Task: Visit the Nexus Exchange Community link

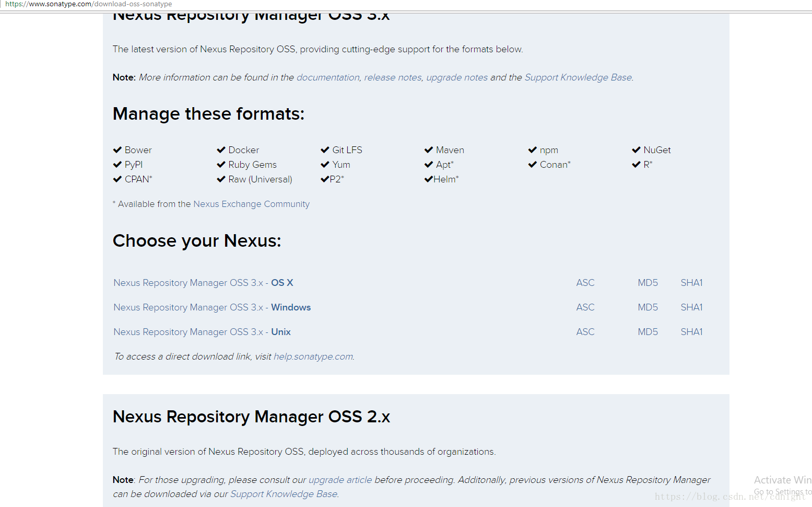Action: point(251,204)
